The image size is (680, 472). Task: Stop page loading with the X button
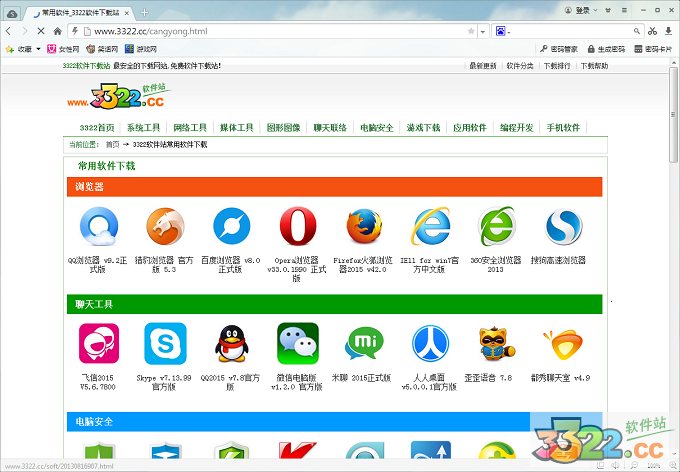click(x=41, y=31)
